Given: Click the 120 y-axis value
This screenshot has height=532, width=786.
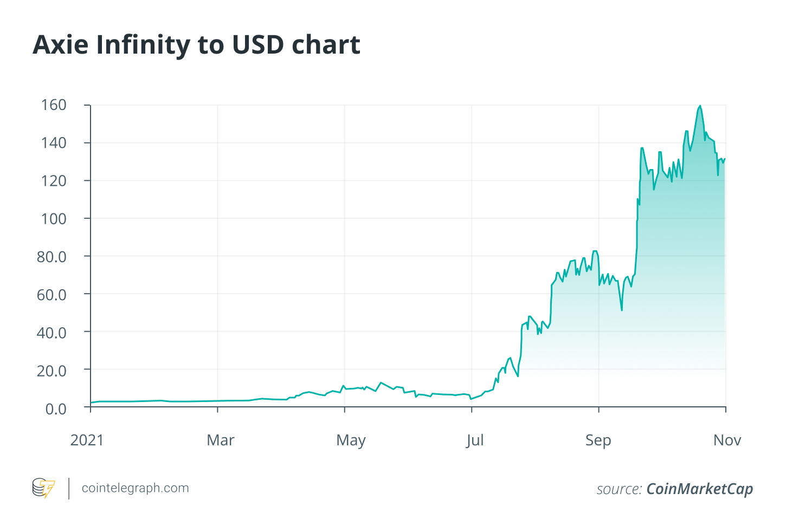Looking at the screenshot, I should 54,180.
